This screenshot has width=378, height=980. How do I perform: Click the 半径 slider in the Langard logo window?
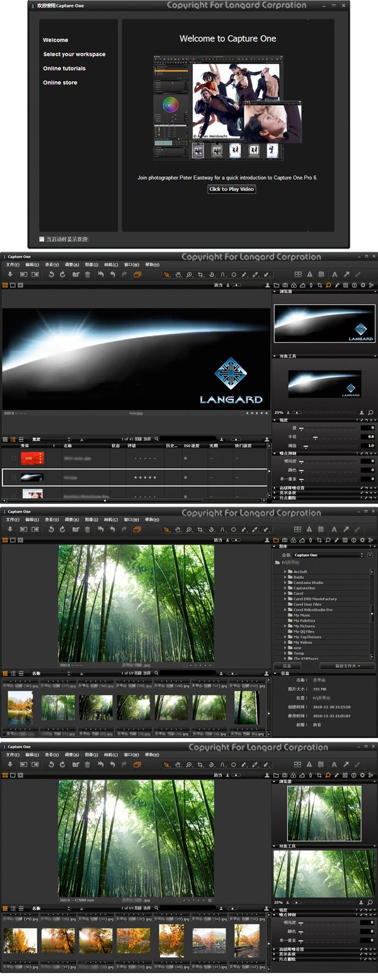pyautogui.click(x=315, y=436)
